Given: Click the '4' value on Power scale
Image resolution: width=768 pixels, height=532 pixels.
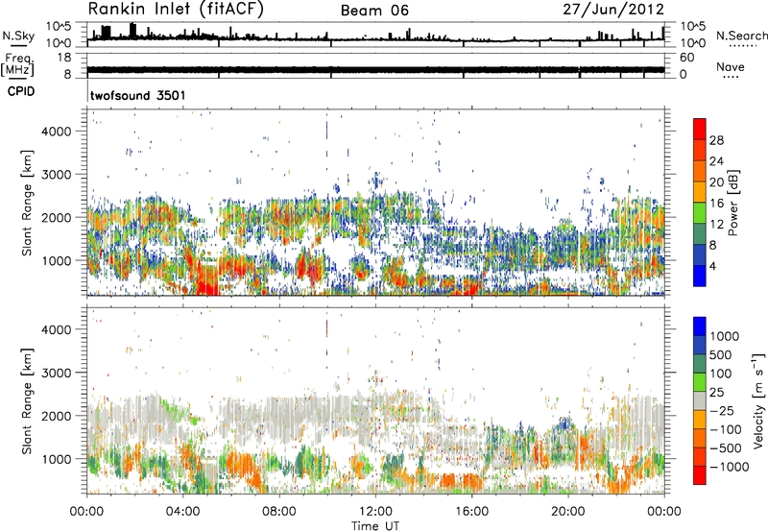Looking at the screenshot, I should click(x=712, y=266).
